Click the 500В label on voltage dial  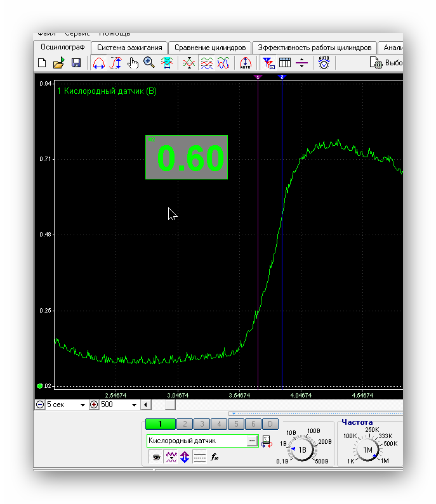322,462
